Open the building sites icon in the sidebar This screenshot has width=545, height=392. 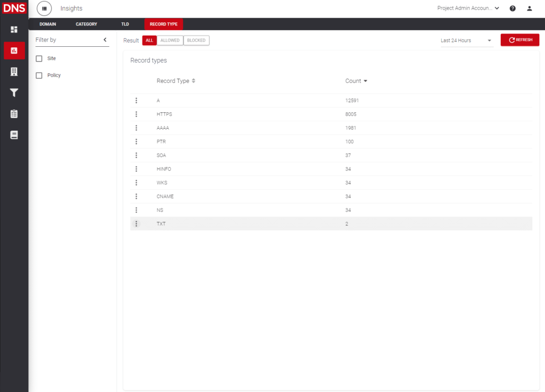pyautogui.click(x=14, y=71)
